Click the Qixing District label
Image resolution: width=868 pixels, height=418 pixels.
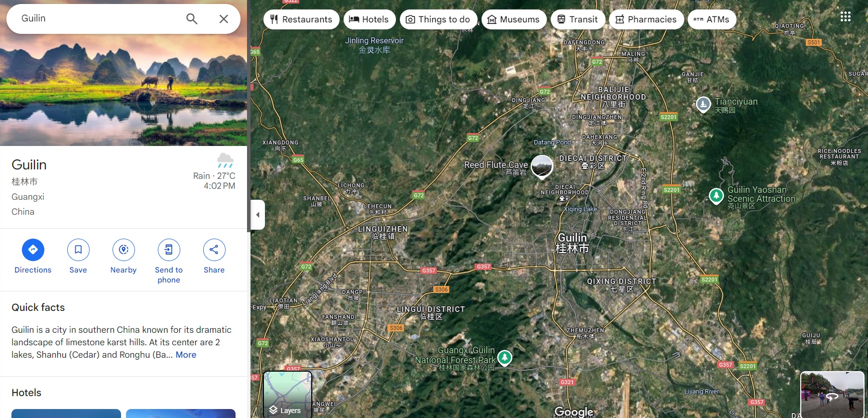point(621,285)
